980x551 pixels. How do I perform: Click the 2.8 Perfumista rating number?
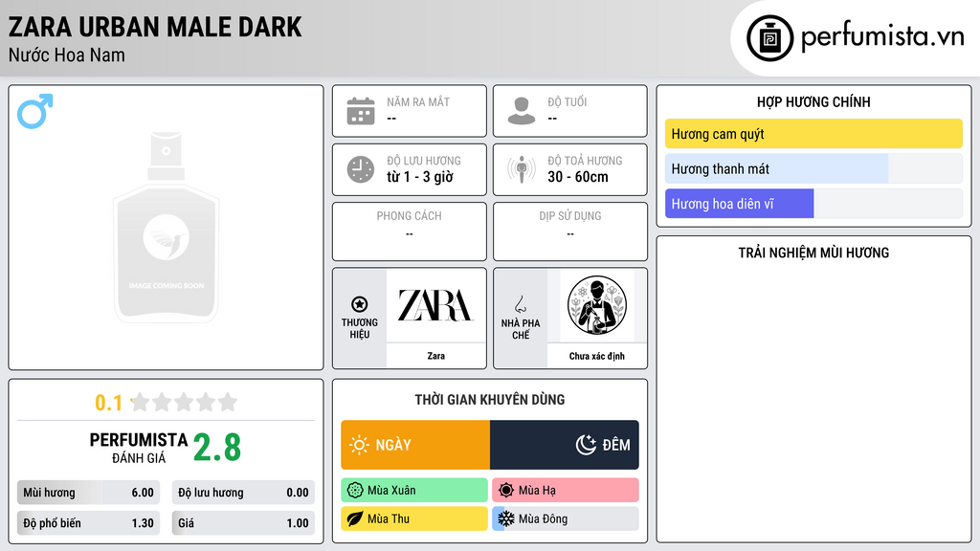pyautogui.click(x=217, y=448)
